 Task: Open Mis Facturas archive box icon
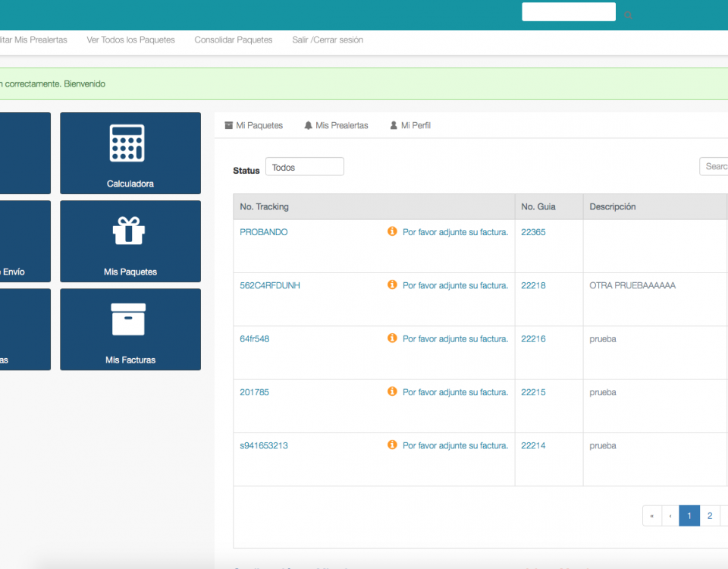[129, 319]
